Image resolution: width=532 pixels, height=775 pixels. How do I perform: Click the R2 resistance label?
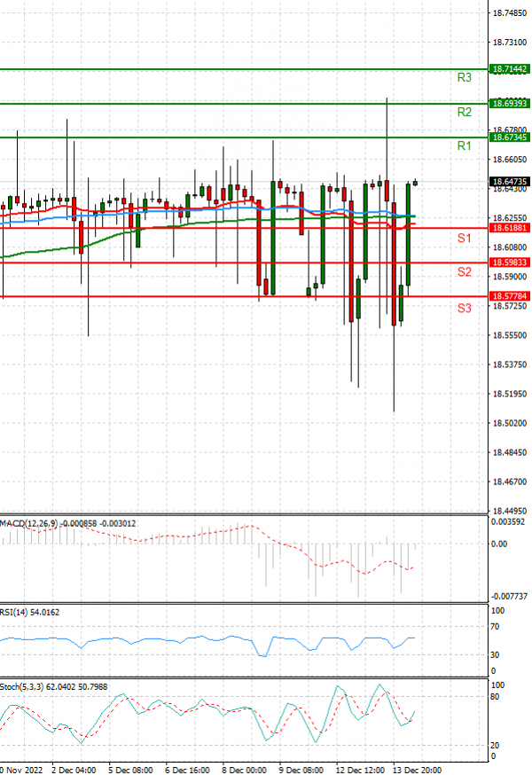click(464, 113)
